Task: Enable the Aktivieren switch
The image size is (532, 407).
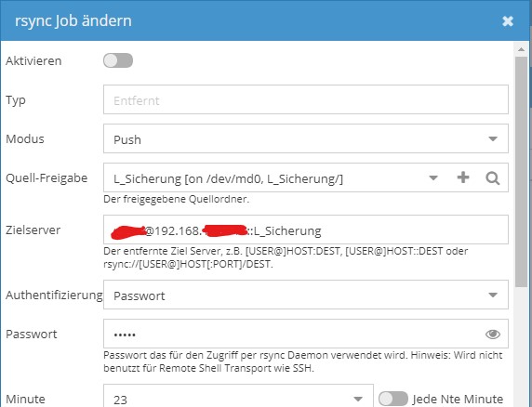Action: point(118,60)
